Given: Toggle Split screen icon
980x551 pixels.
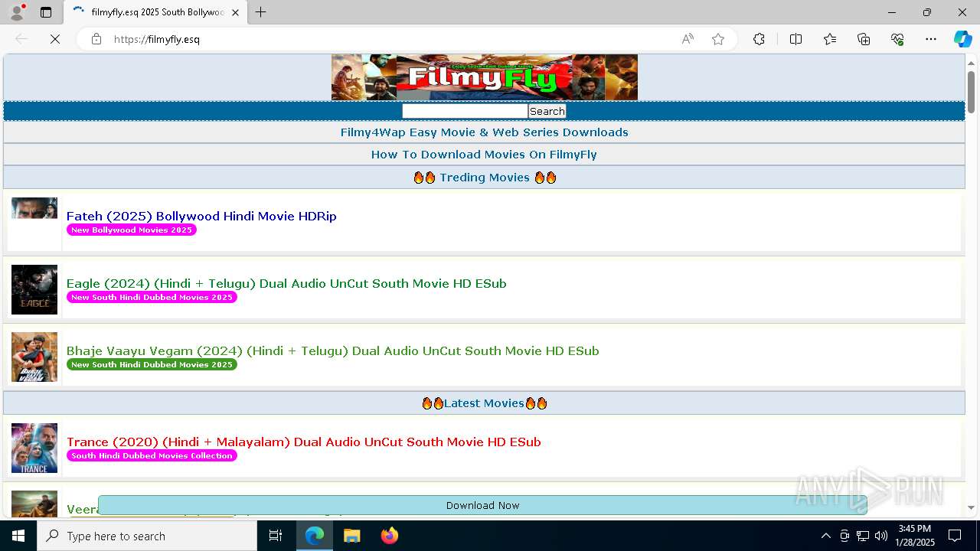Looking at the screenshot, I should (x=795, y=39).
